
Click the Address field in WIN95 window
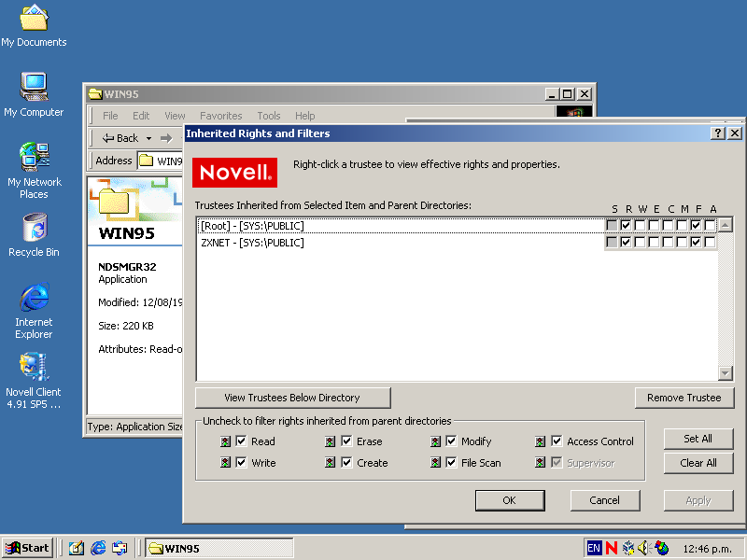[160, 161]
